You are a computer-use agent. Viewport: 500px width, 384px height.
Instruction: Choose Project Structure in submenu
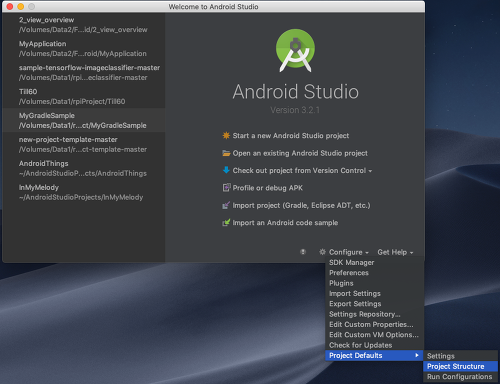point(460,366)
